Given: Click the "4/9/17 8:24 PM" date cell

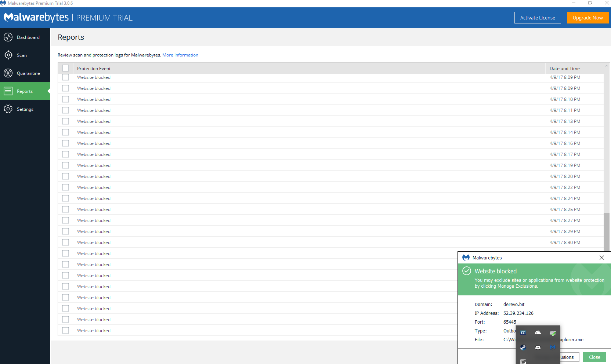Looking at the screenshot, I should click(x=565, y=198).
